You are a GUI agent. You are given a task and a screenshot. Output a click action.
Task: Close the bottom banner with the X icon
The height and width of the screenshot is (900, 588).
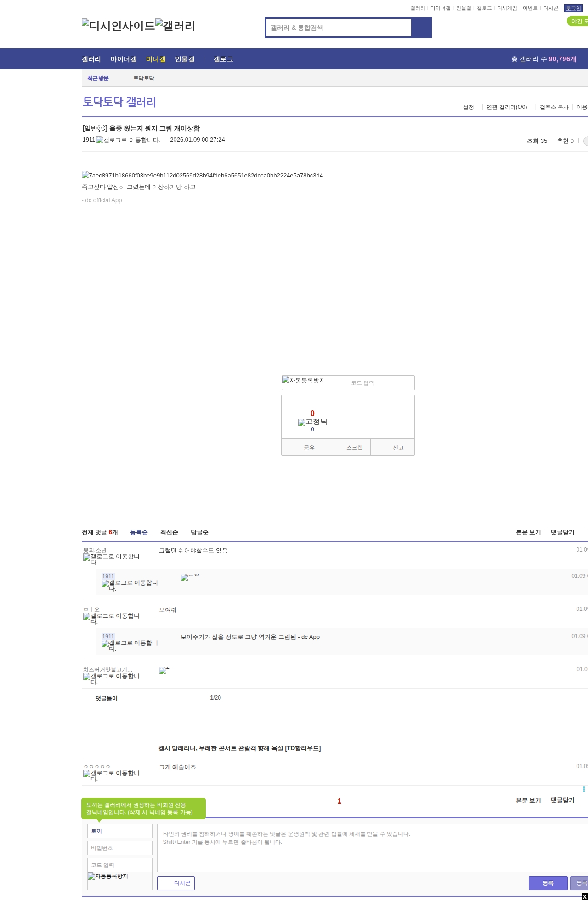[x=584, y=896]
